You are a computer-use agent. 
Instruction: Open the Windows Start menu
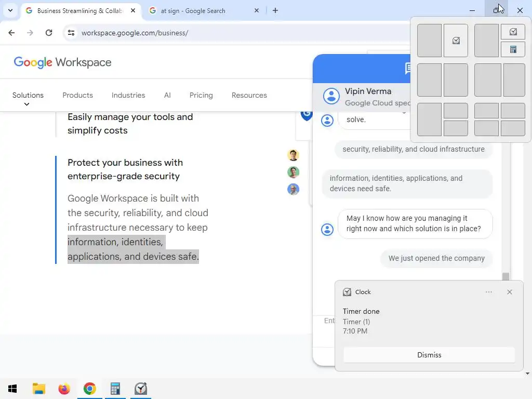(12, 389)
